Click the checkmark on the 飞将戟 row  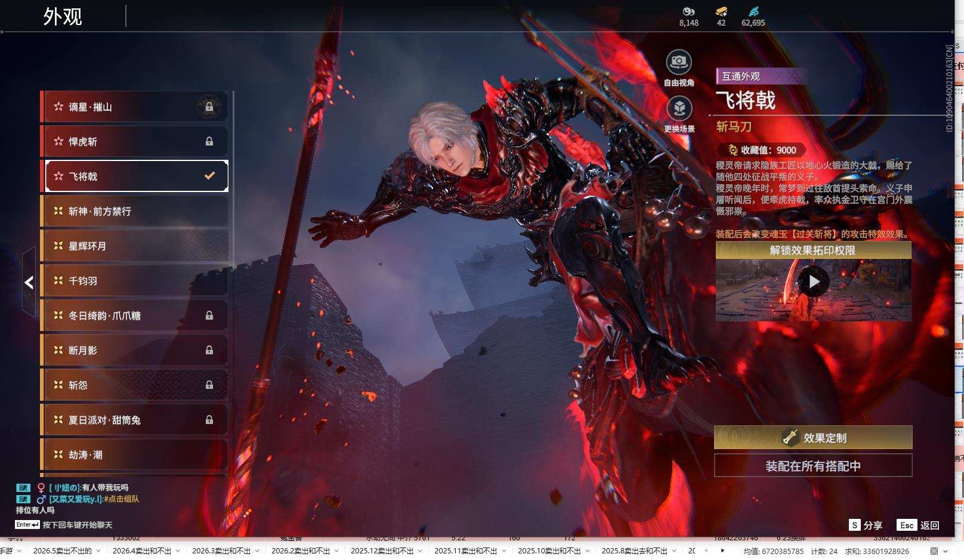209,175
